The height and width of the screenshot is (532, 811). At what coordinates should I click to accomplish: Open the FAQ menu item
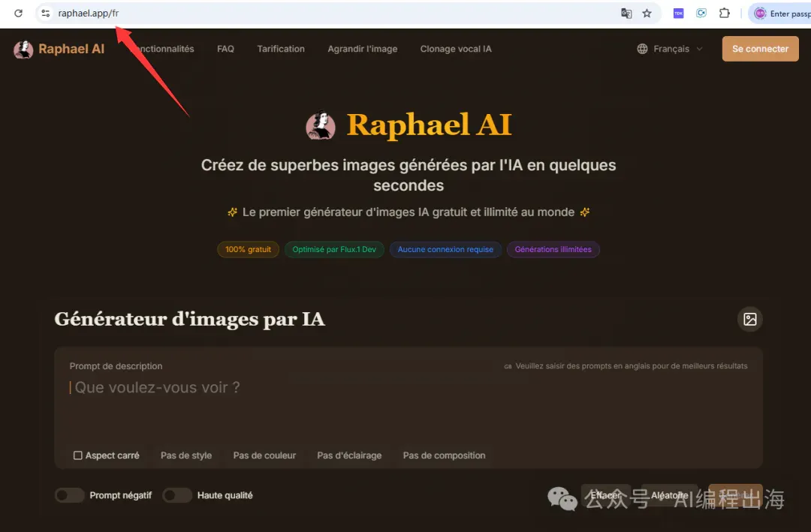[x=225, y=49]
